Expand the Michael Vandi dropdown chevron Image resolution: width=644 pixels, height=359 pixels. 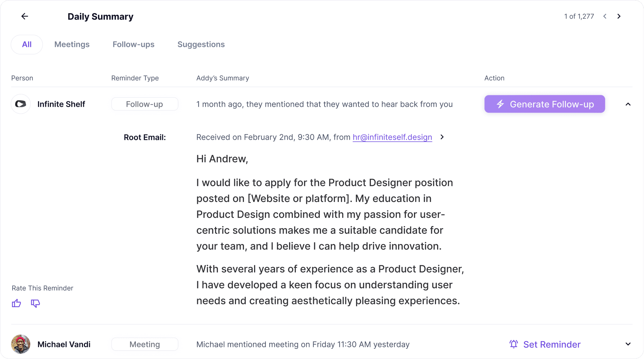pyautogui.click(x=629, y=344)
